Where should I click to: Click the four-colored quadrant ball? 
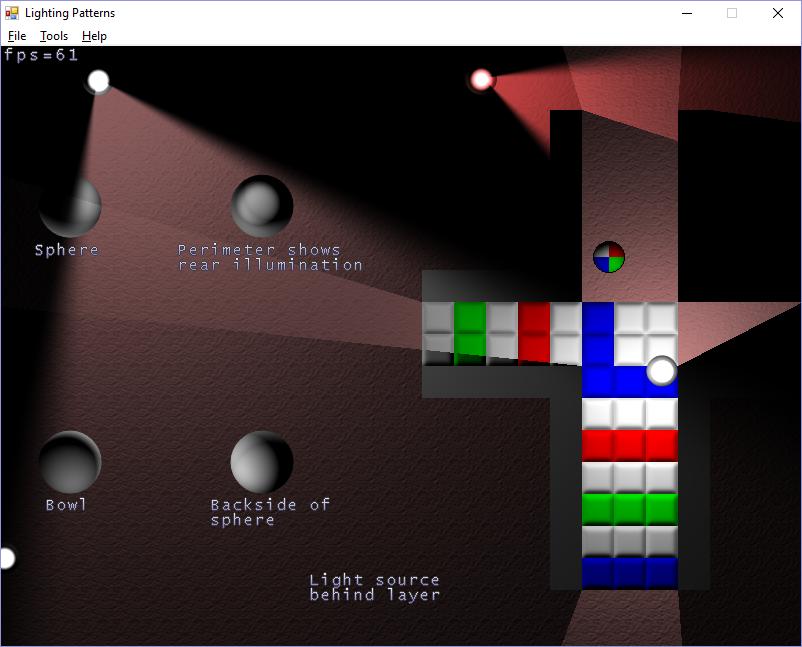point(609,257)
